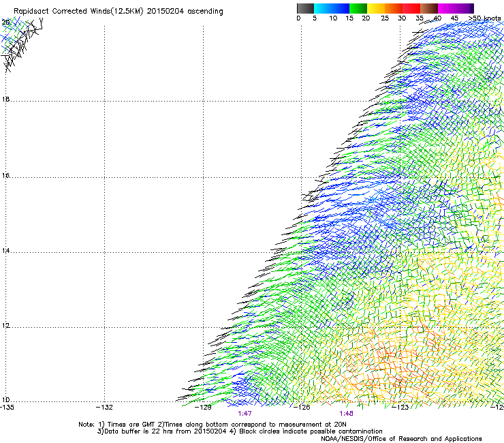504x443 pixels.
Task: Click the latitude label 12
Action: 5,326
